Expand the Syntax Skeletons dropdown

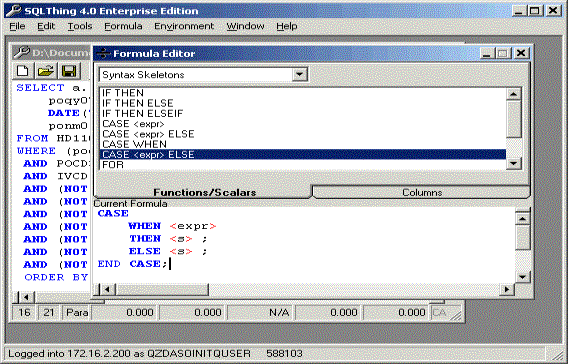(300, 74)
